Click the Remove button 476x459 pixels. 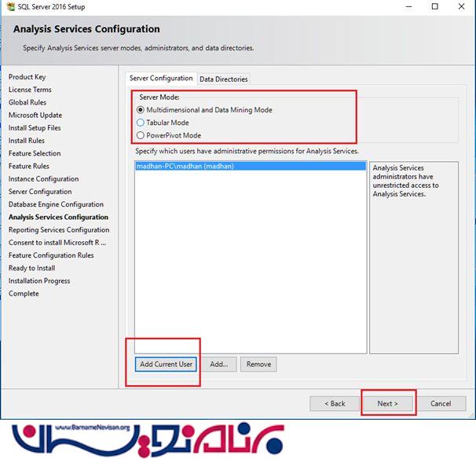[x=258, y=365]
